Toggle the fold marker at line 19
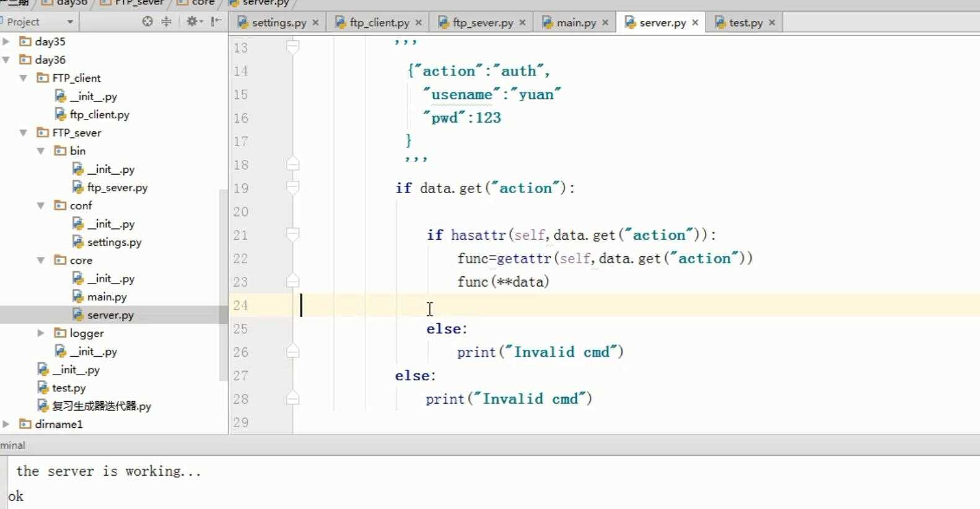The height and width of the screenshot is (509, 980). pyautogui.click(x=293, y=187)
